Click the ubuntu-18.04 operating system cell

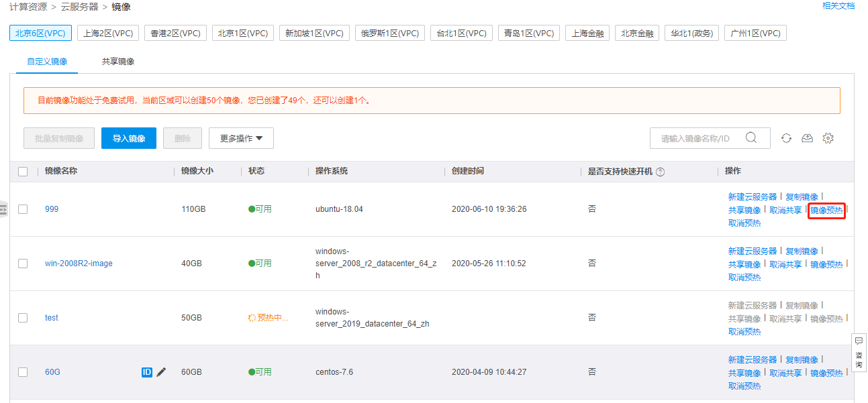pyautogui.click(x=339, y=209)
